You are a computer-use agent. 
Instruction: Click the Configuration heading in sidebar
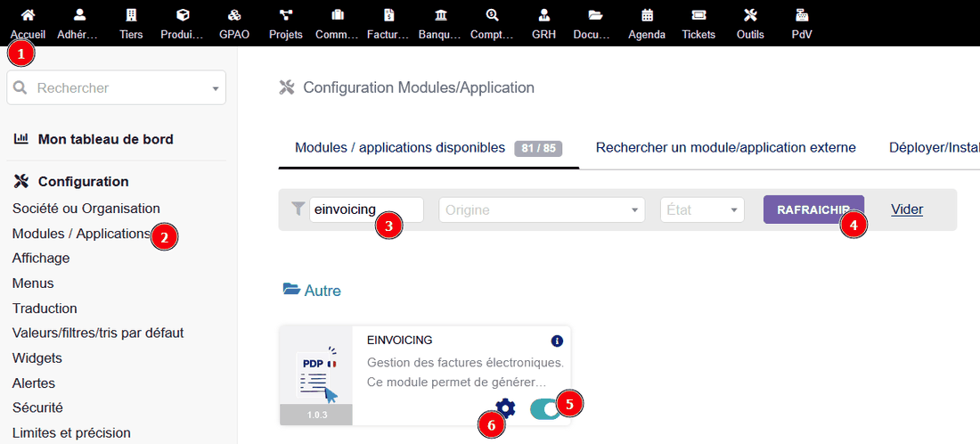pyautogui.click(x=84, y=181)
